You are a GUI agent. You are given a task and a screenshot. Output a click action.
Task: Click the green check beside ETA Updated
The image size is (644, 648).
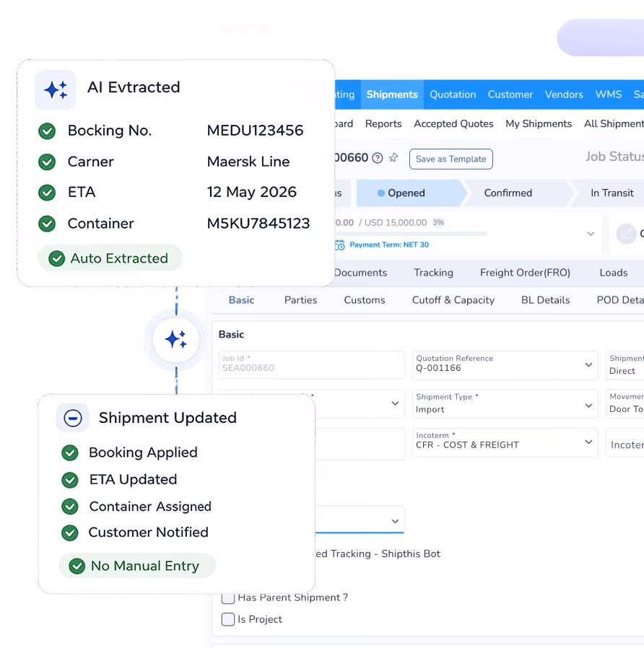pyautogui.click(x=70, y=480)
